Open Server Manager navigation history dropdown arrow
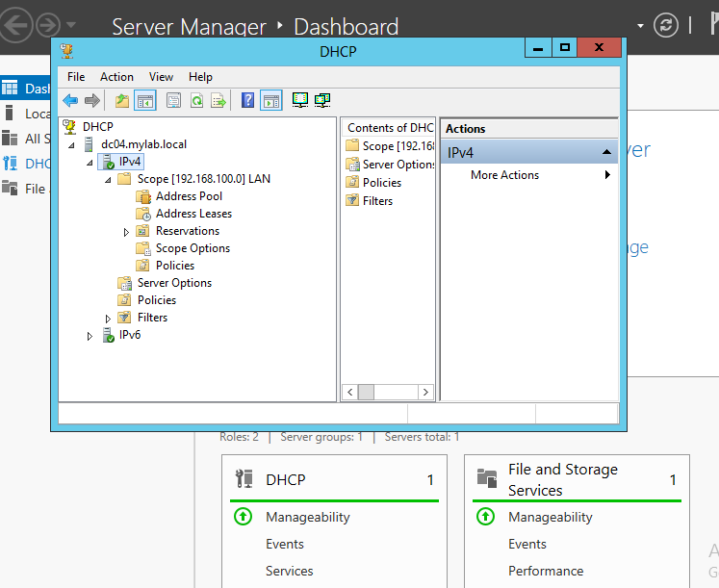The height and width of the screenshot is (588, 719). pyautogui.click(x=70, y=24)
